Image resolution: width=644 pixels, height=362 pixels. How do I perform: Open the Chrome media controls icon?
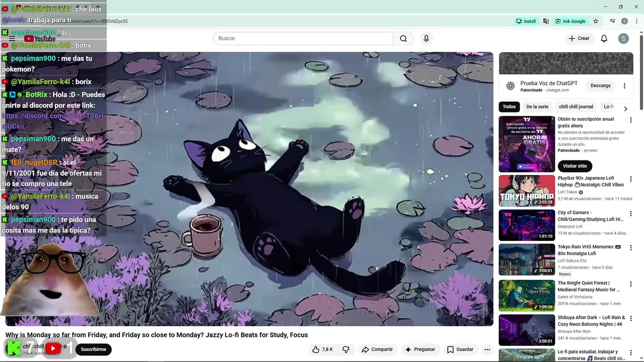612,21
